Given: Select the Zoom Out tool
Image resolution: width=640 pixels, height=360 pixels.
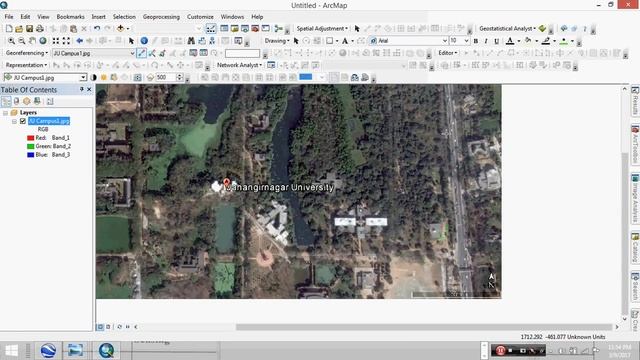Looking at the screenshot, I should click(22, 41).
